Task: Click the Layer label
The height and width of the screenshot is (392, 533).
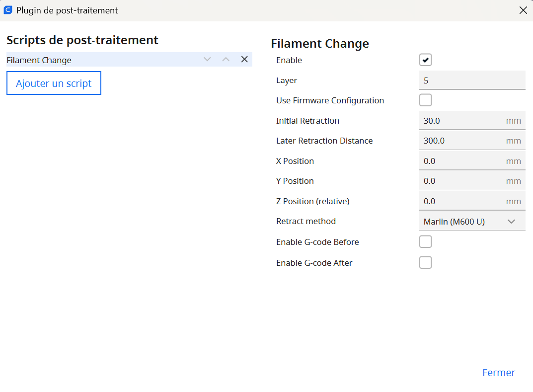Action: (x=287, y=80)
